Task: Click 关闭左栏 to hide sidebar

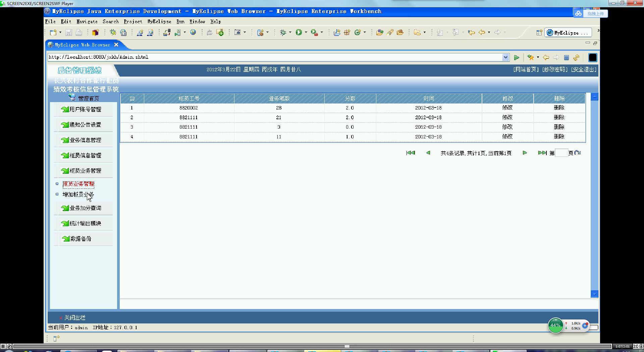Action: click(x=75, y=318)
